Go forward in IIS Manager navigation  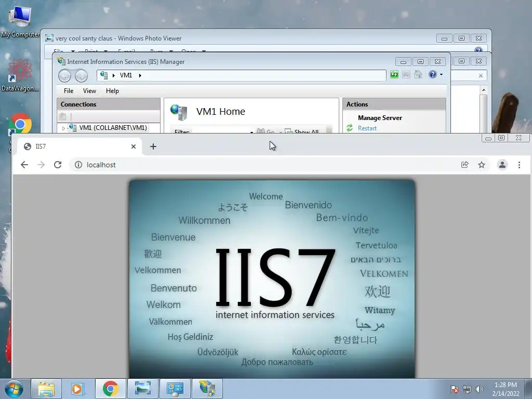coord(81,76)
